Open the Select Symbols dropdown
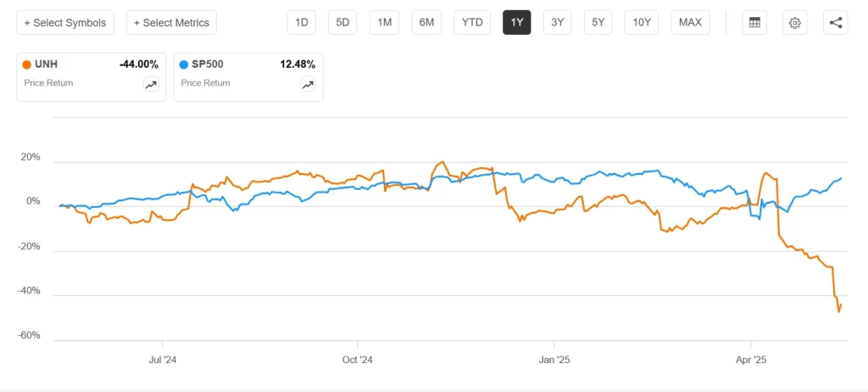 pyautogui.click(x=65, y=23)
